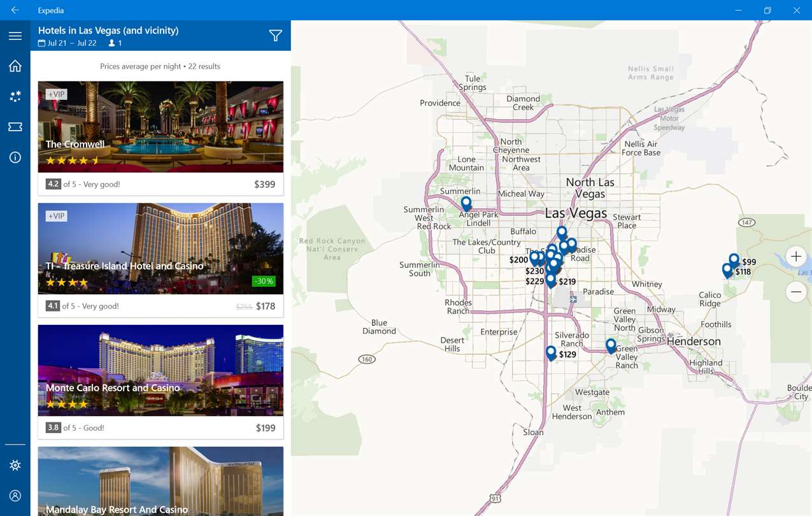
Task: Change the Jul 21 – Jul 22 dates
Action: point(68,43)
